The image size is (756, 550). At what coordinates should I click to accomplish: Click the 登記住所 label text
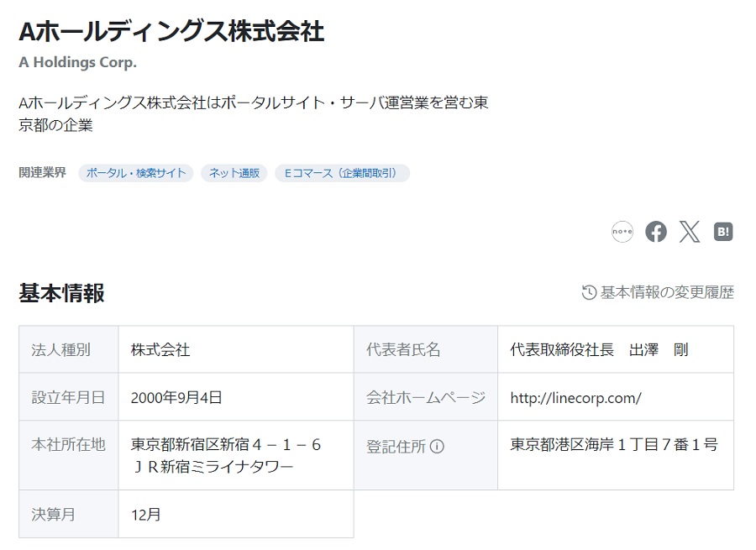[396, 447]
